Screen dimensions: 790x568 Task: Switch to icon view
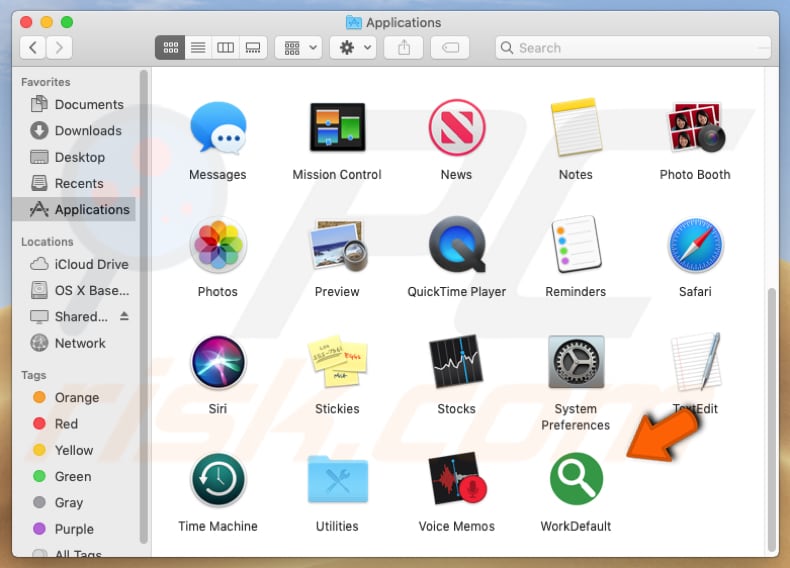tap(170, 48)
